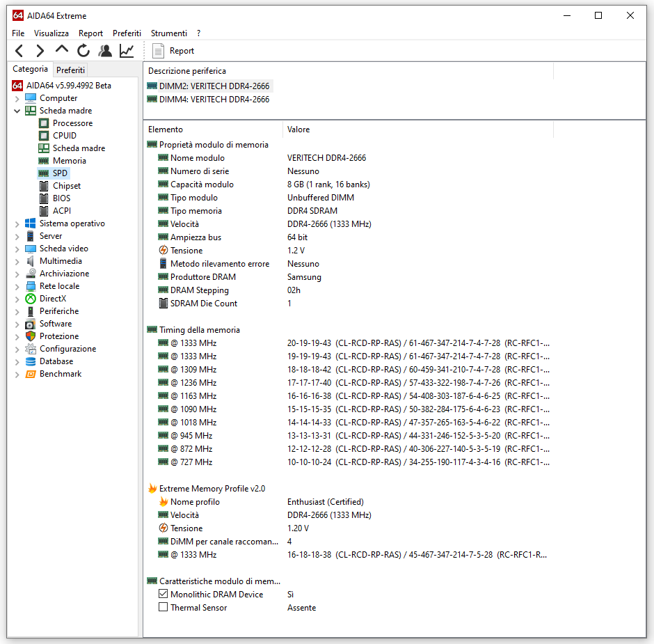Go back using the left arrow toolbar icon
This screenshot has width=654, height=644.
pyautogui.click(x=19, y=51)
